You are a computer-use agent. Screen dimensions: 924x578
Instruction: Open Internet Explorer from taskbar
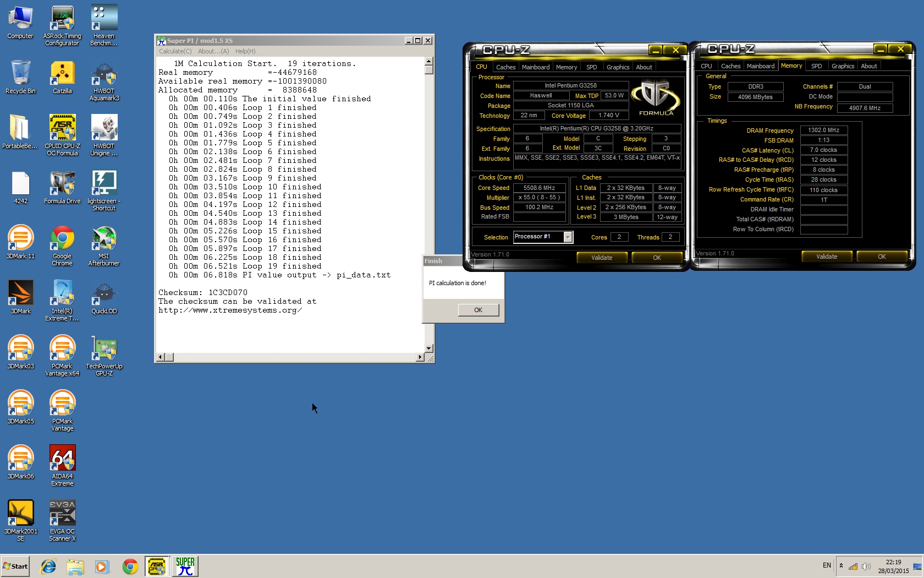(48, 566)
